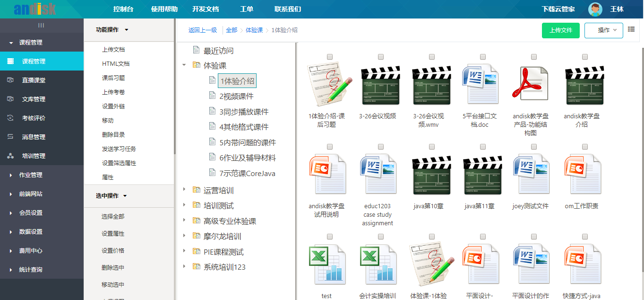Click the 返回上一级 link
Image resolution: width=644 pixels, height=300 pixels.
[x=202, y=30]
